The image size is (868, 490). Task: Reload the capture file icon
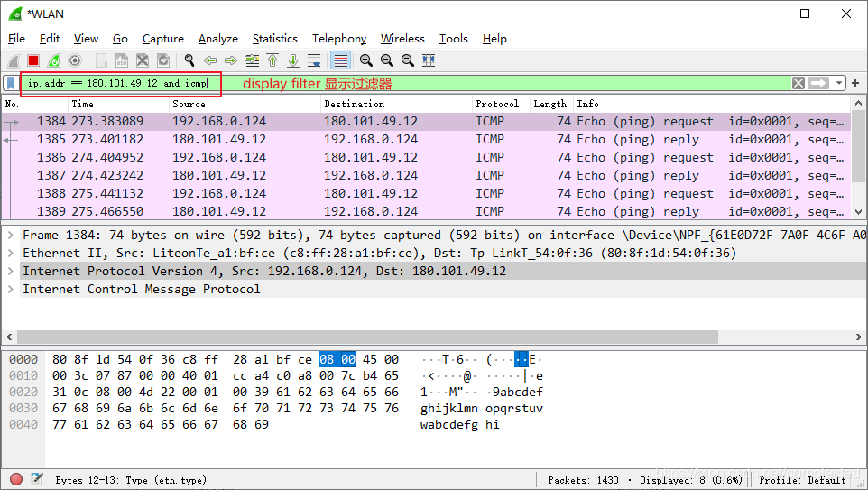coord(163,60)
